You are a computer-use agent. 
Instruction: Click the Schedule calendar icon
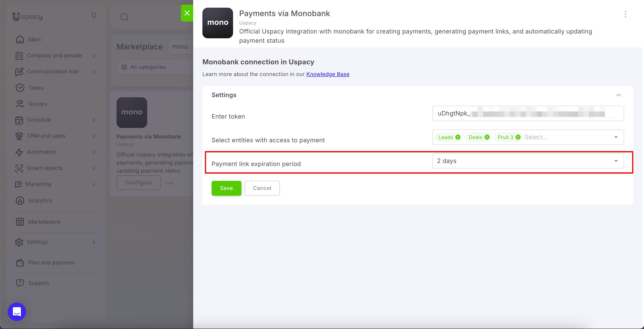click(x=19, y=120)
